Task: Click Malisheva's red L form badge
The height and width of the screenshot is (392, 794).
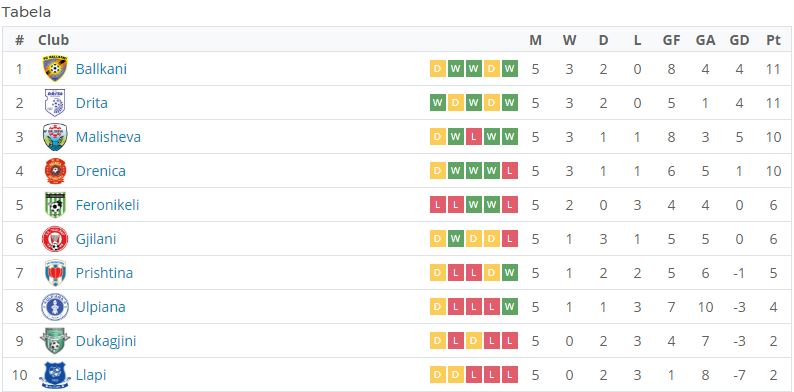Action: pos(473,137)
